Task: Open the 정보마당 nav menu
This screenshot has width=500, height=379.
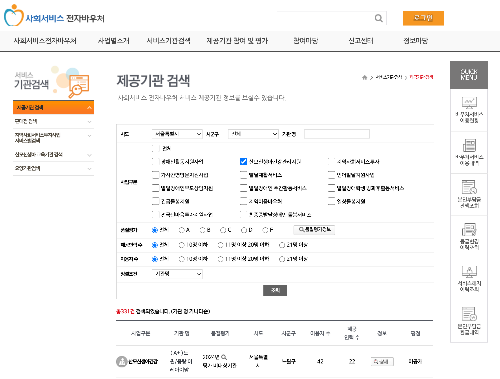Action: tap(415, 41)
